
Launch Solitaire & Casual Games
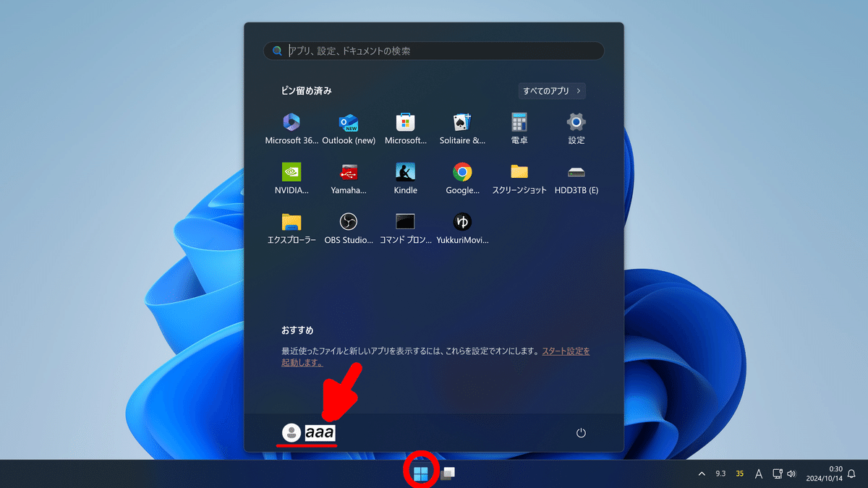(x=462, y=129)
